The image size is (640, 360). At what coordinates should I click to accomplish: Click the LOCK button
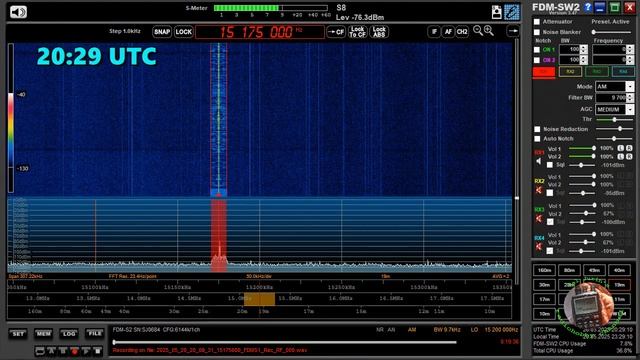point(184,32)
